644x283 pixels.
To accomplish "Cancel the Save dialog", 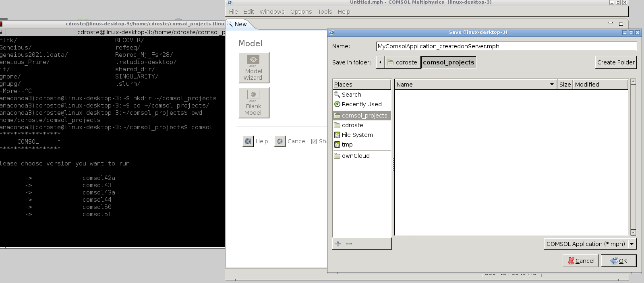I will (x=581, y=261).
